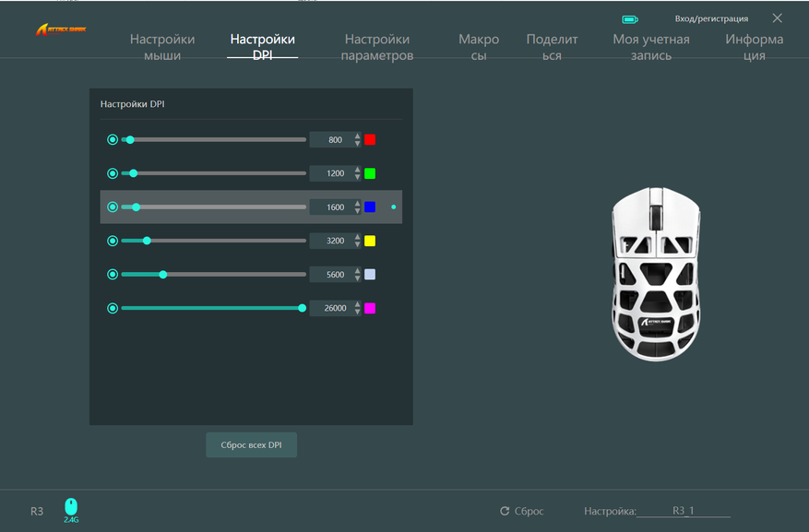Screen dimensions: 809x532
Task: Click the stepper arrows next to 1600
Action: click(x=358, y=207)
